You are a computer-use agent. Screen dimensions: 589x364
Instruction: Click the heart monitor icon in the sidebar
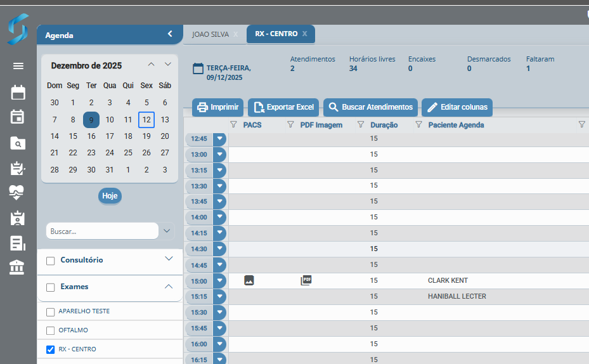[18, 192]
